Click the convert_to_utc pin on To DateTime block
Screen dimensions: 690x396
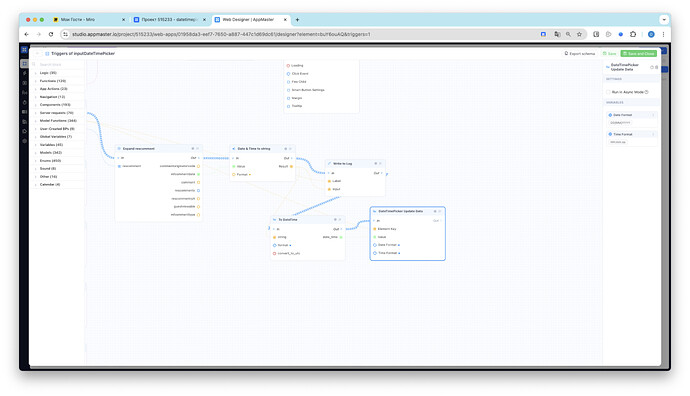(275, 253)
